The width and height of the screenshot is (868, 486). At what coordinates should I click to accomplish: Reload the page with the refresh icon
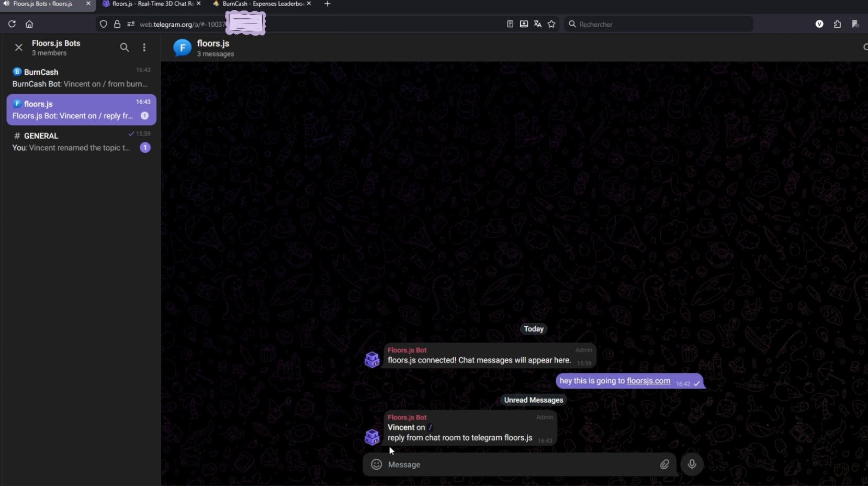pyautogui.click(x=12, y=24)
